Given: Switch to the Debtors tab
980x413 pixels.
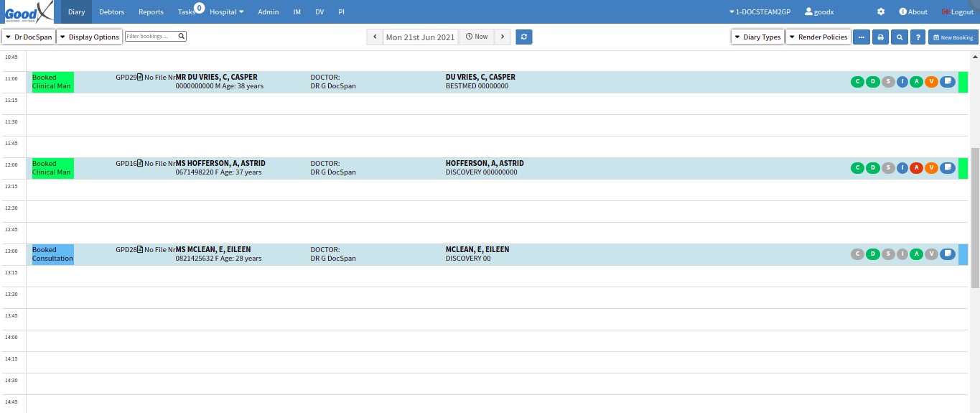Looking at the screenshot, I should tap(111, 12).
